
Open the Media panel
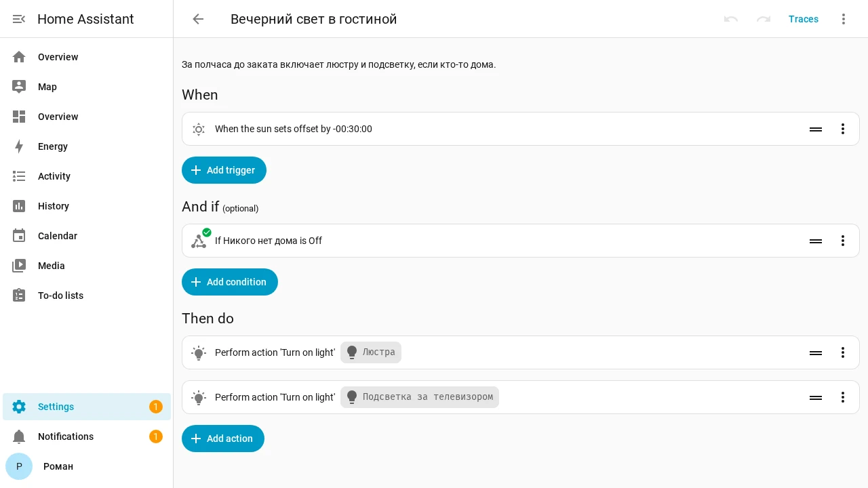pos(87,266)
